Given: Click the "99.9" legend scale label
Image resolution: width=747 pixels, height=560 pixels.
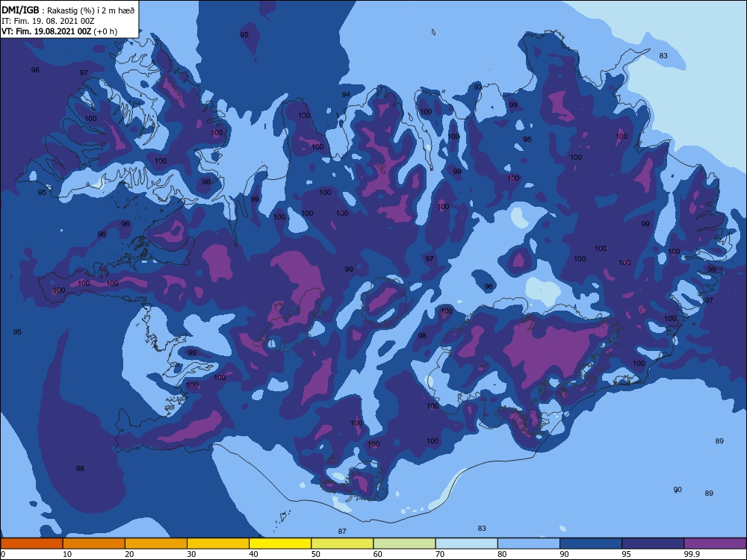Looking at the screenshot, I should point(692,554).
